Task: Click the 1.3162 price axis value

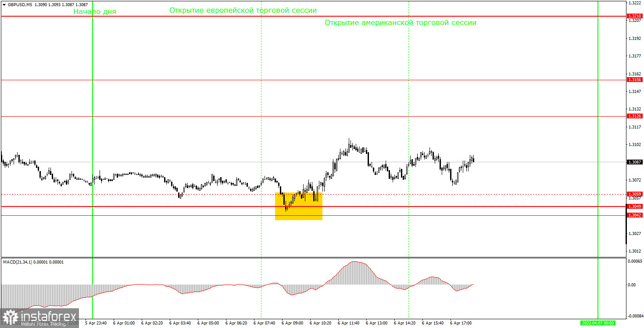Action: tap(634, 74)
